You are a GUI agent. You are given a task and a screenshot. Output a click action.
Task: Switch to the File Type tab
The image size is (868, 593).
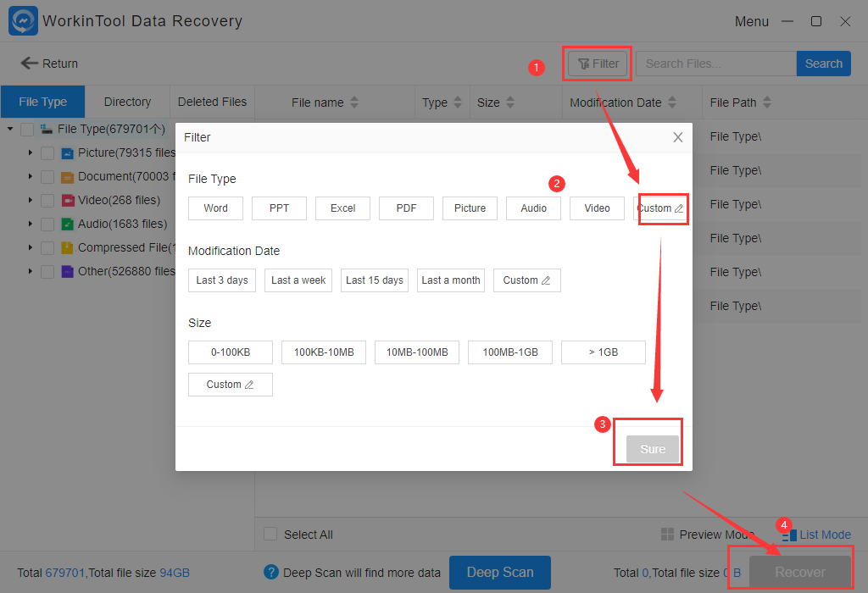click(x=43, y=102)
